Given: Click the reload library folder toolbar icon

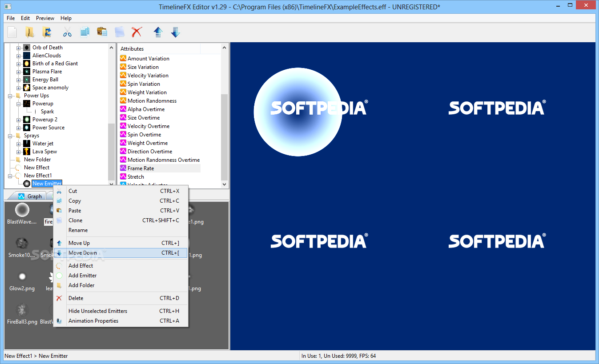Looking at the screenshot, I should click(x=47, y=32).
